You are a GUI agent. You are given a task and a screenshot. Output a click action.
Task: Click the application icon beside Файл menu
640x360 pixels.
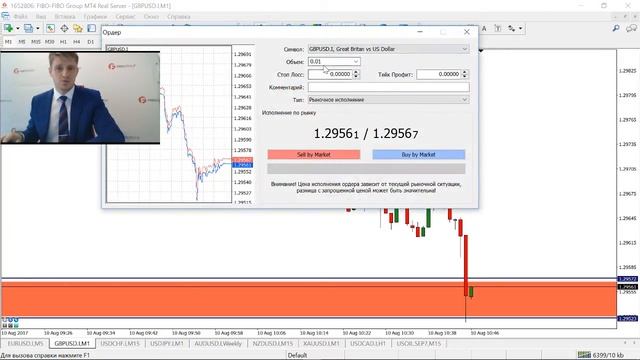point(5,16)
